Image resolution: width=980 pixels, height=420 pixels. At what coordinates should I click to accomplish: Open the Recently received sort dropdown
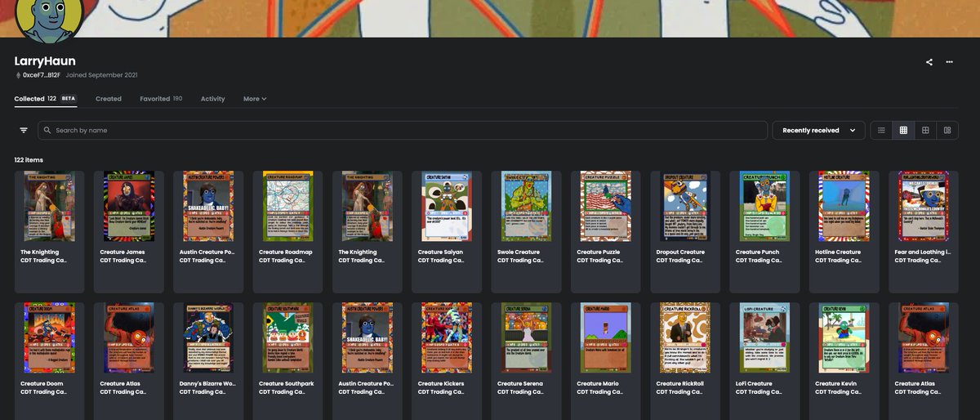[819, 130]
